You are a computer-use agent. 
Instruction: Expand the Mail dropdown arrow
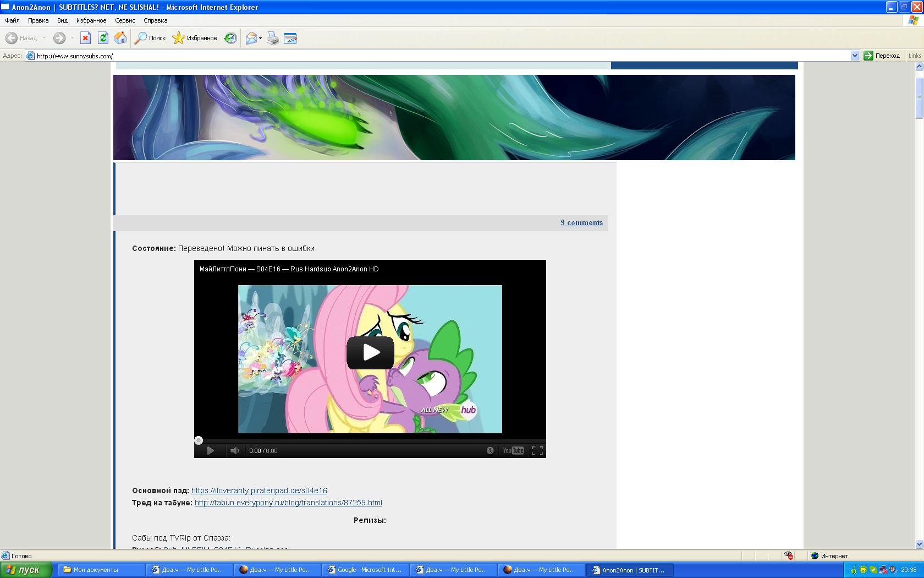pos(261,38)
